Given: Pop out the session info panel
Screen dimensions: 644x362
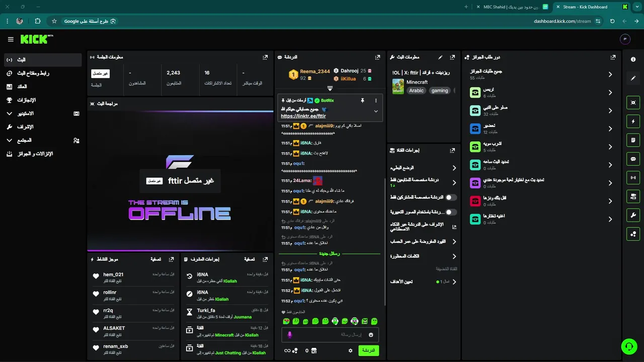Looking at the screenshot, I should [x=265, y=57].
